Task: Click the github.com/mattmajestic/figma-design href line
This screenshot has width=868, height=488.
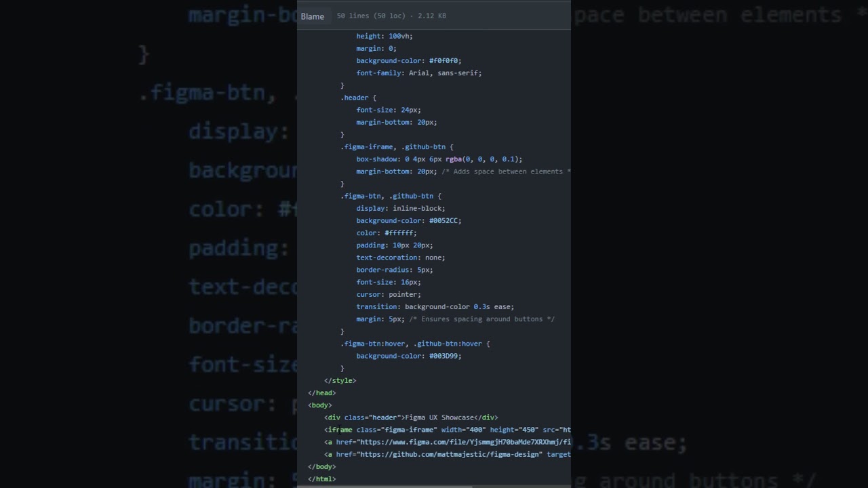Action: click(x=448, y=454)
